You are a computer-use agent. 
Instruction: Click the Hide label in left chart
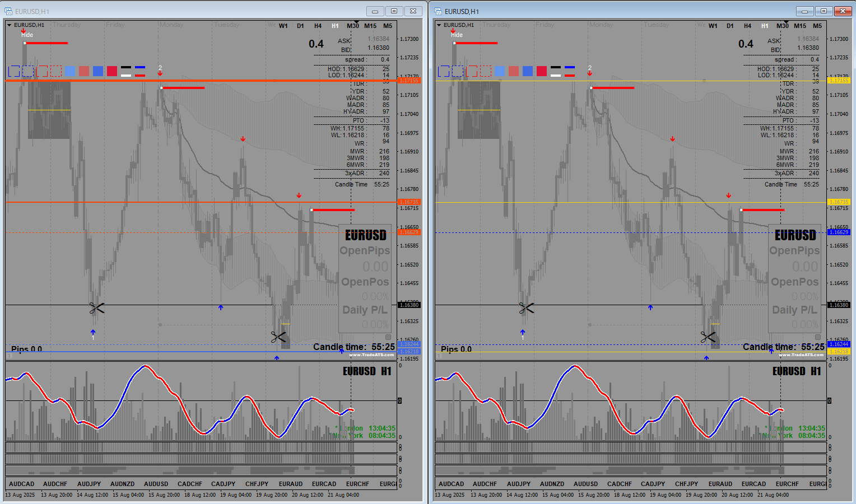27,35
